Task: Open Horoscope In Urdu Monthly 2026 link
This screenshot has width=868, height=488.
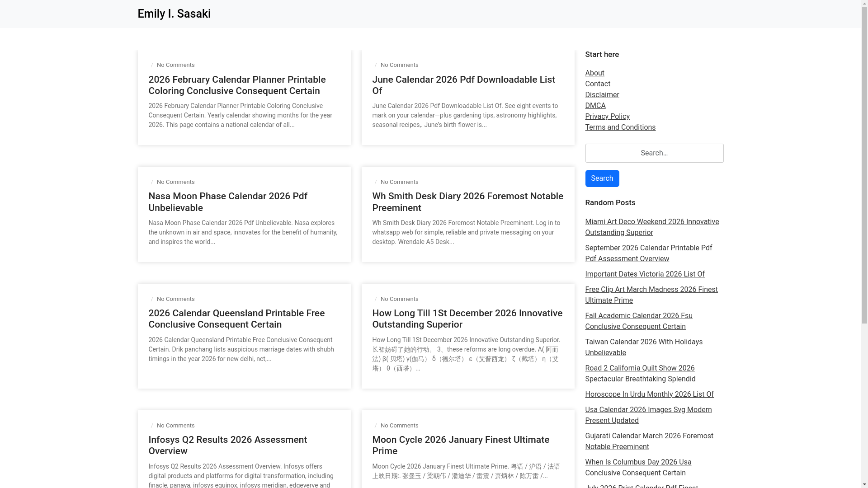Action: tap(649, 394)
